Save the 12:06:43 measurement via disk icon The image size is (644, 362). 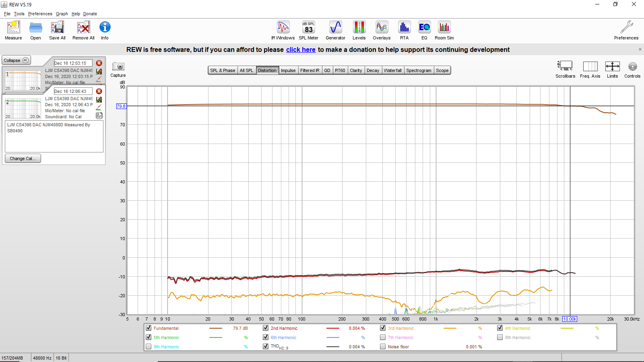click(99, 99)
